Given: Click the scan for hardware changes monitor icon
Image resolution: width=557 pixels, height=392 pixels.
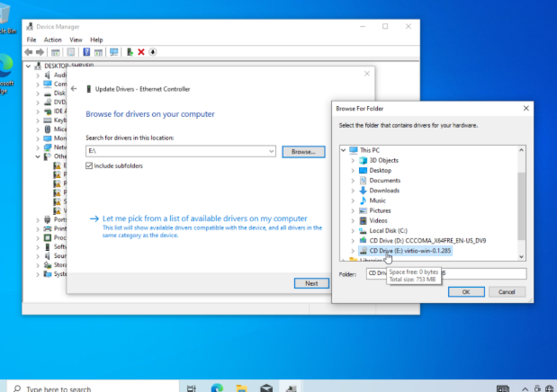Looking at the screenshot, I should [x=114, y=52].
